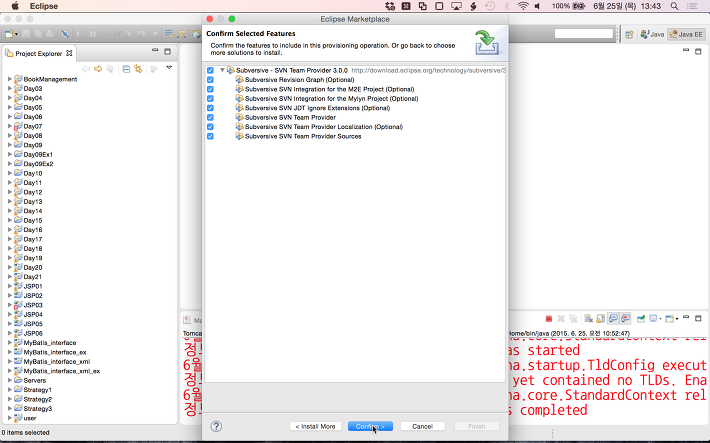Maximize the Console view
Screen dimensions: 710x443
click(698, 318)
